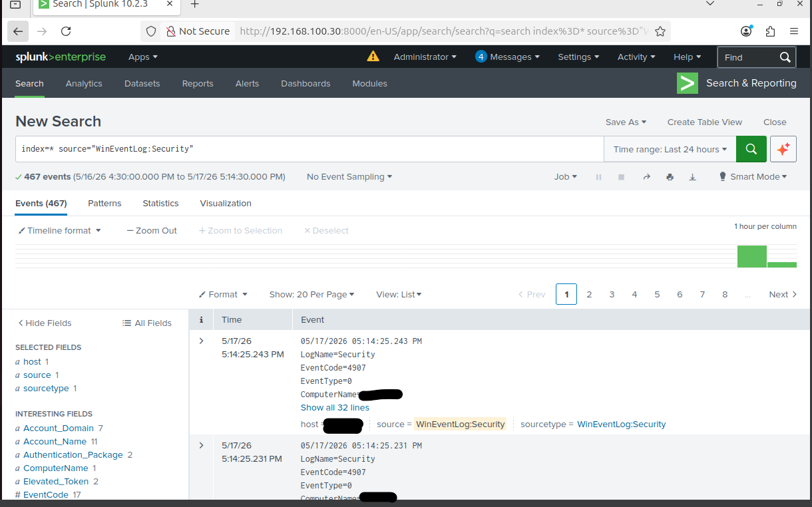This screenshot has width=812, height=507.
Task: Bookmark this page star icon
Action: (x=660, y=31)
